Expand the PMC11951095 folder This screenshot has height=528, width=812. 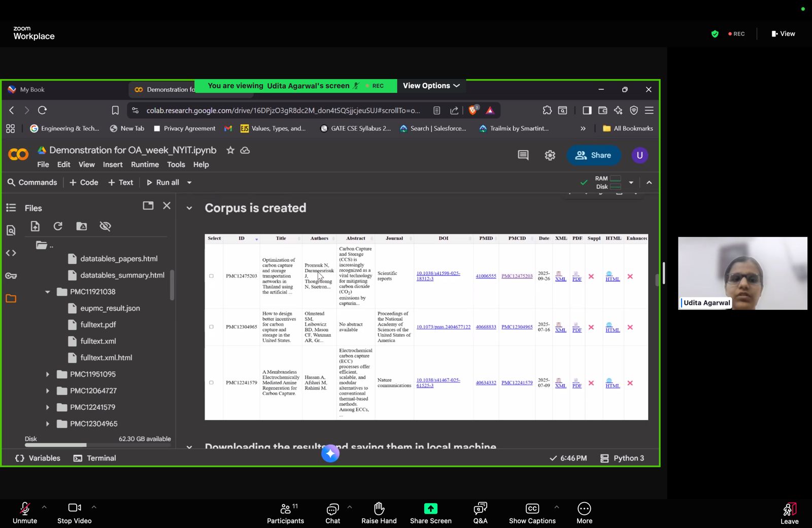coord(48,374)
